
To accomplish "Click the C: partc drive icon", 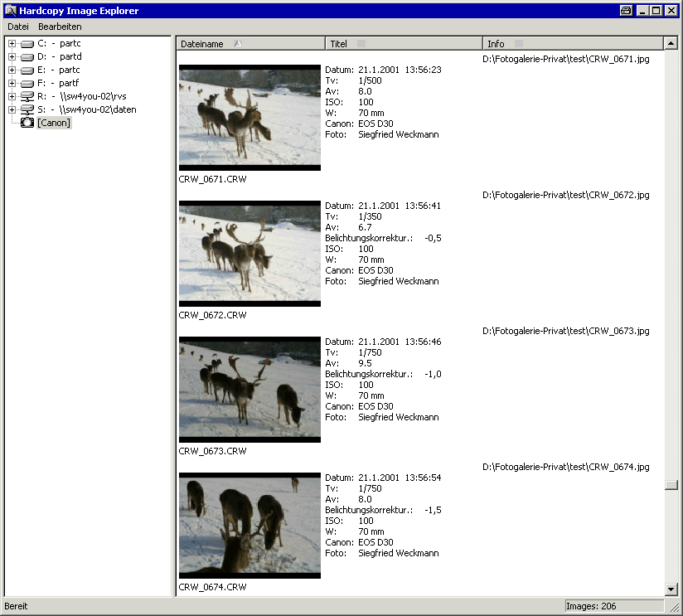I will click(27, 43).
